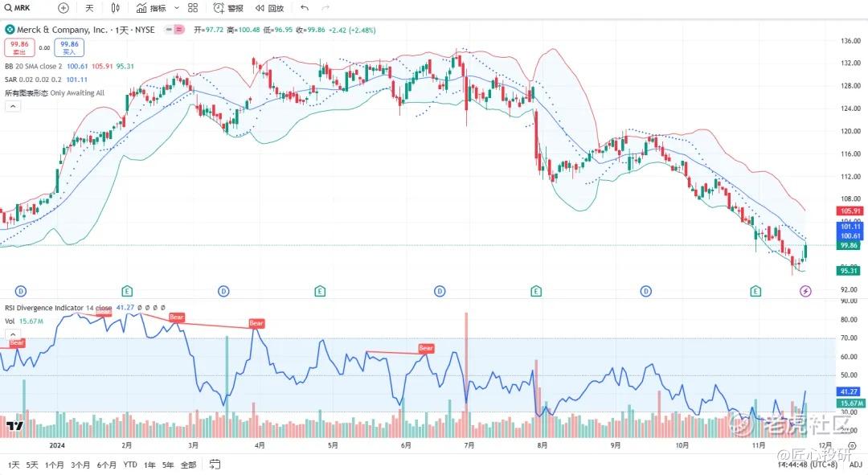Set range to 5年
Viewport: 868px width, 475px height.
coord(168,465)
